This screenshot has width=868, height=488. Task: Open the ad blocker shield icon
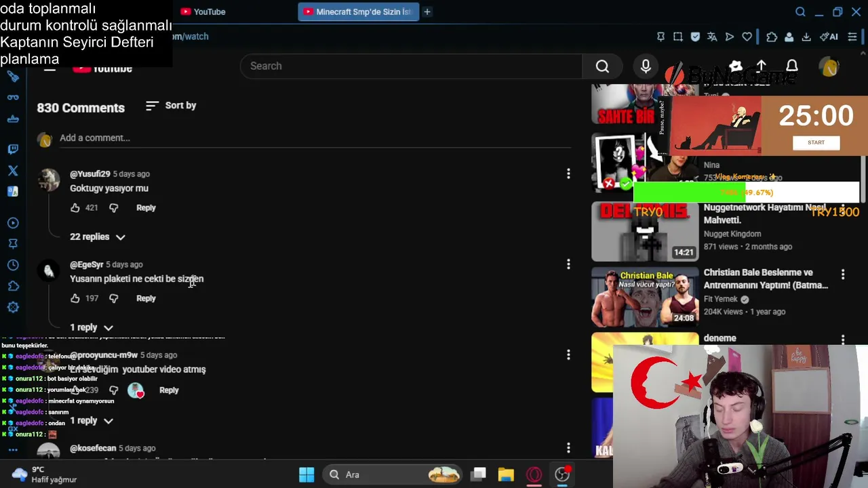[695, 37]
